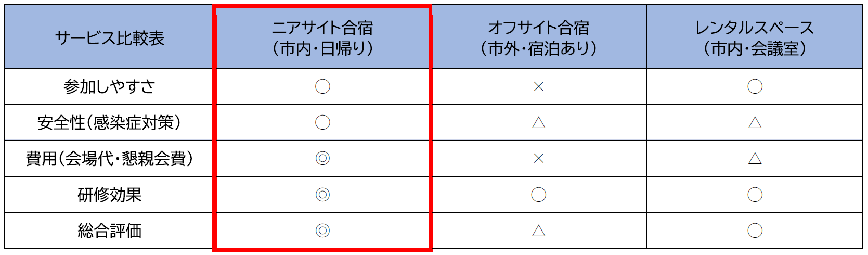Viewport: 868px width, 255px height.
Task: Select the ニアサイト合宿 column header
Action: tap(322, 38)
